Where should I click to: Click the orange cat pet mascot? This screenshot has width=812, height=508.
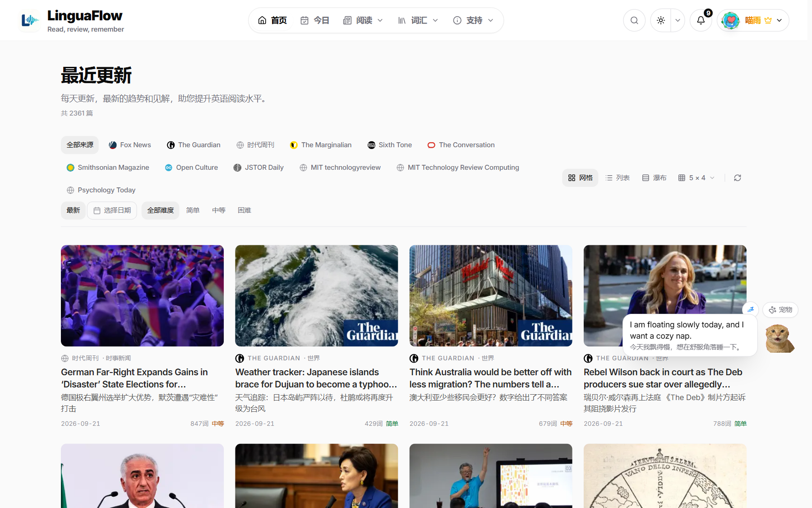click(780, 339)
